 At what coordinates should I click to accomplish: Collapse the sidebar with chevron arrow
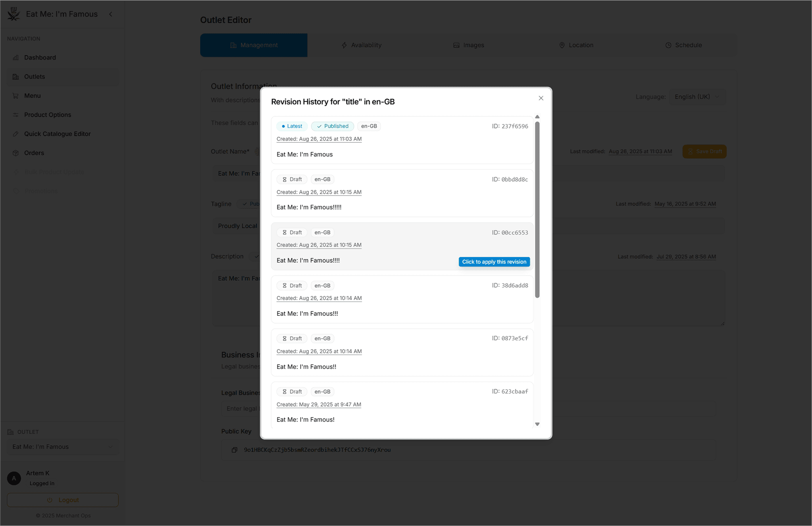[x=111, y=14]
